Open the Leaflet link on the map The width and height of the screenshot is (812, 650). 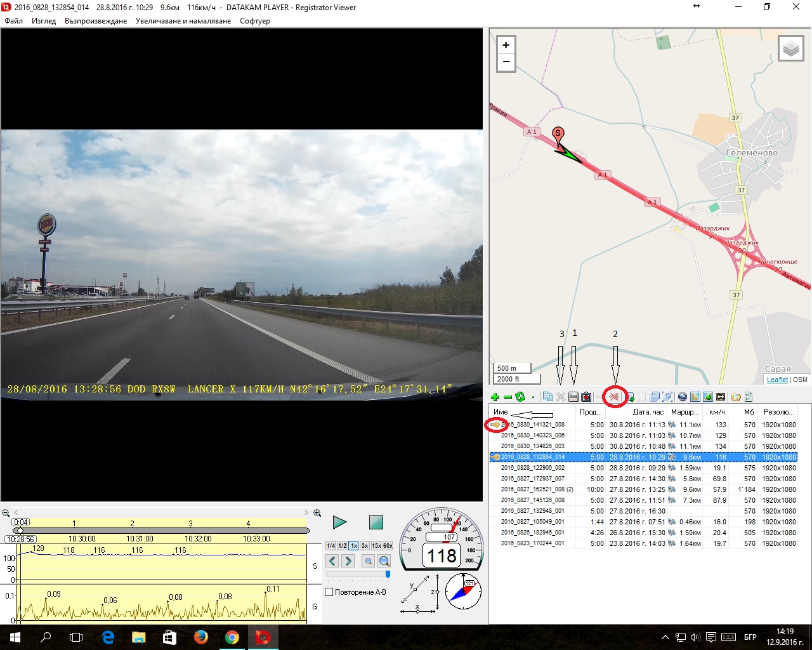point(777,380)
